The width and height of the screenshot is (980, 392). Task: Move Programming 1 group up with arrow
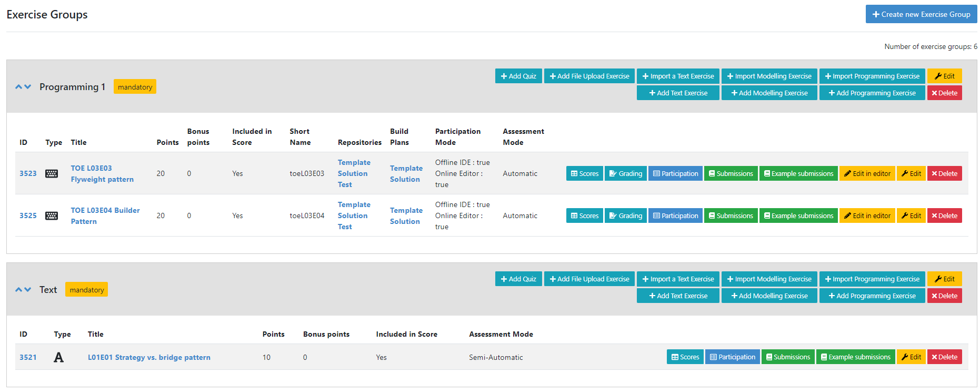pyautogui.click(x=18, y=87)
